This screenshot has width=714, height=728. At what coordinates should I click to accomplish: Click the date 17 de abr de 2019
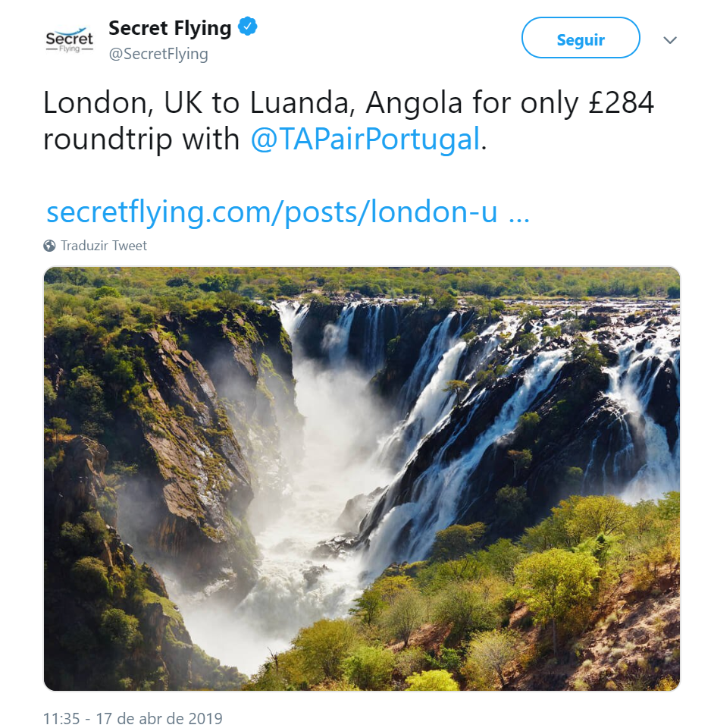(159, 718)
